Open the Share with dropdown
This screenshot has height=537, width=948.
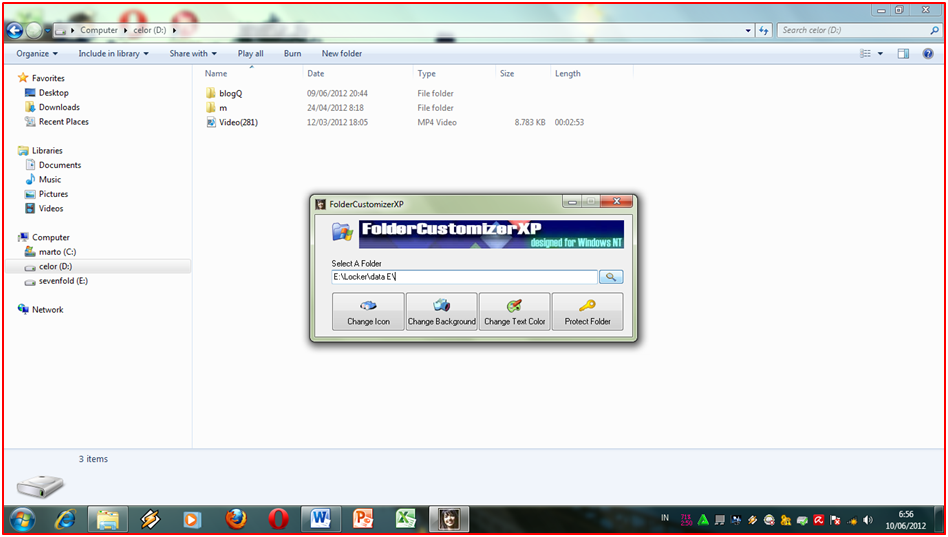point(193,54)
